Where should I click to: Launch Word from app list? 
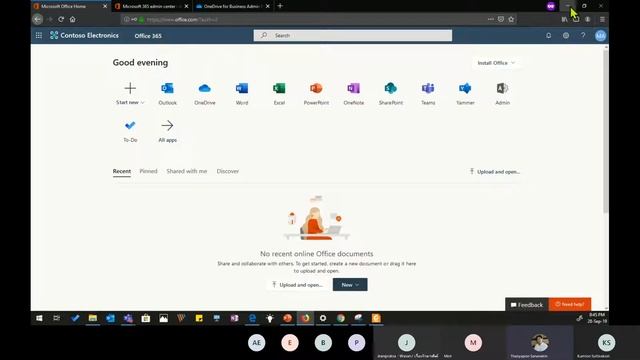coord(242,93)
